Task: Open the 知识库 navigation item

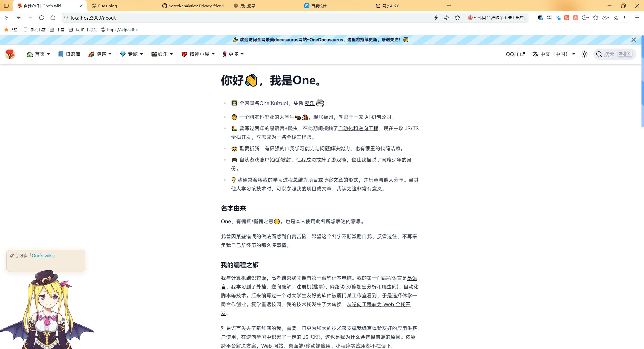Action: [x=69, y=54]
